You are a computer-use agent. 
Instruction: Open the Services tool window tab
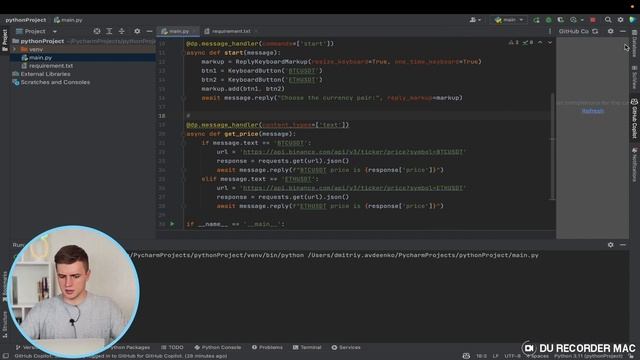click(346, 347)
